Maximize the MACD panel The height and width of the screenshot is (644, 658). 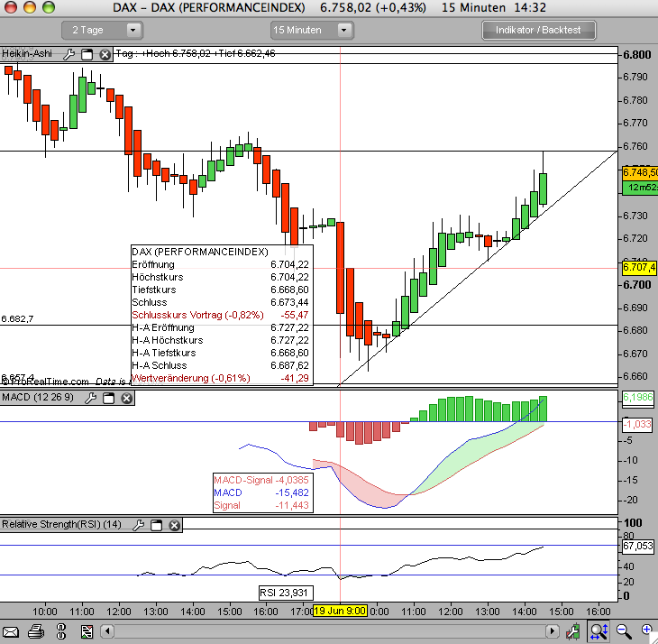[109, 398]
